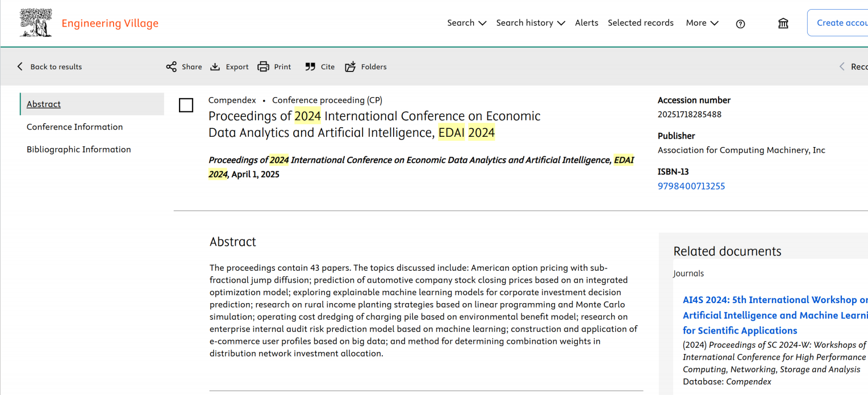The width and height of the screenshot is (868, 395).
Task: Open Selected records
Action: click(x=640, y=23)
